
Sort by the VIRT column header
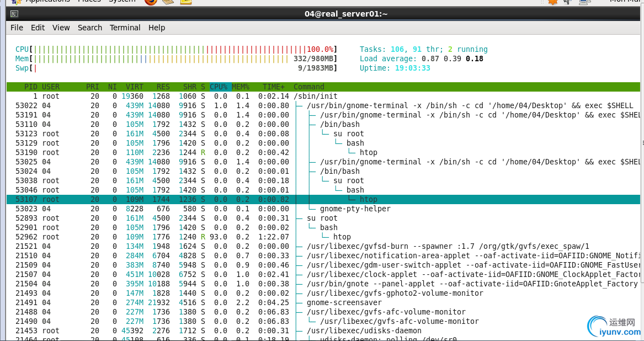point(135,87)
